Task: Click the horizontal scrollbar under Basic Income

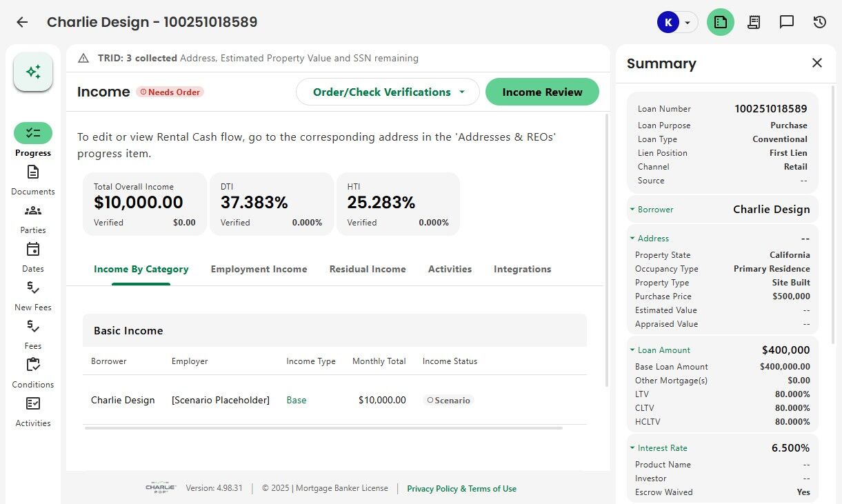Action: coord(323,428)
